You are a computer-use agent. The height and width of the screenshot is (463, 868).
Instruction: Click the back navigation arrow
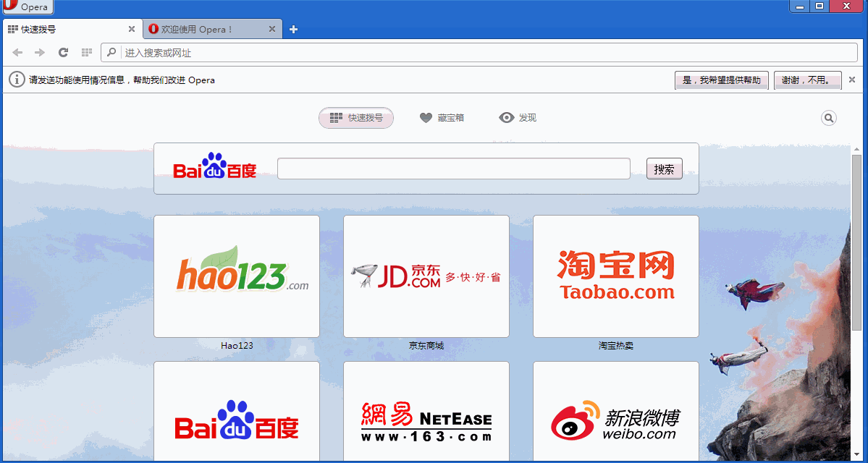(x=17, y=52)
